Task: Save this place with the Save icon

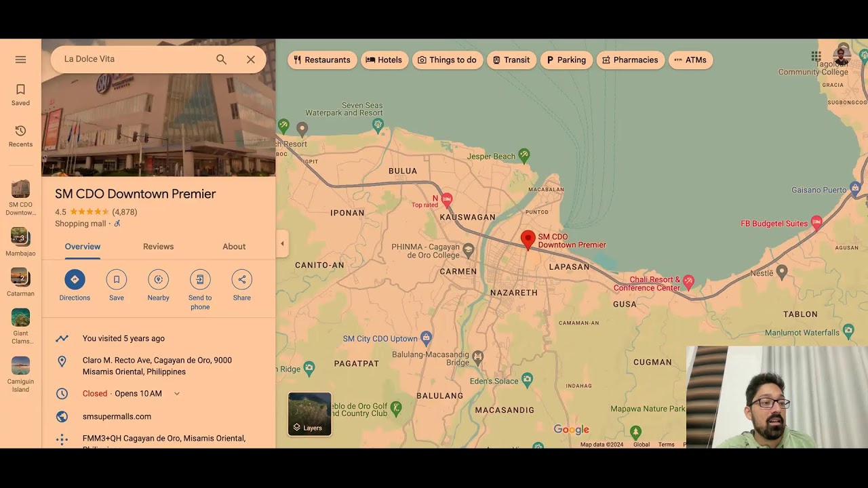Action: pyautogui.click(x=117, y=285)
